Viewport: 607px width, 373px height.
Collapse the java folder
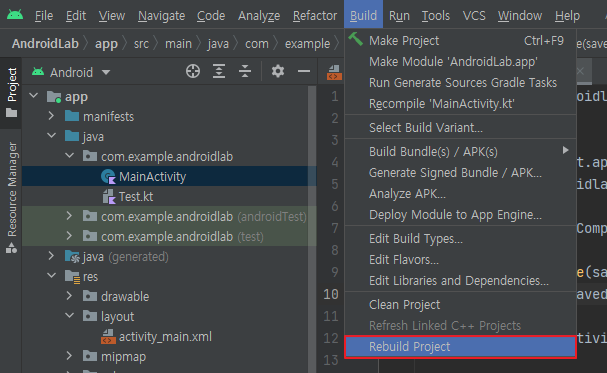(51, 136)
